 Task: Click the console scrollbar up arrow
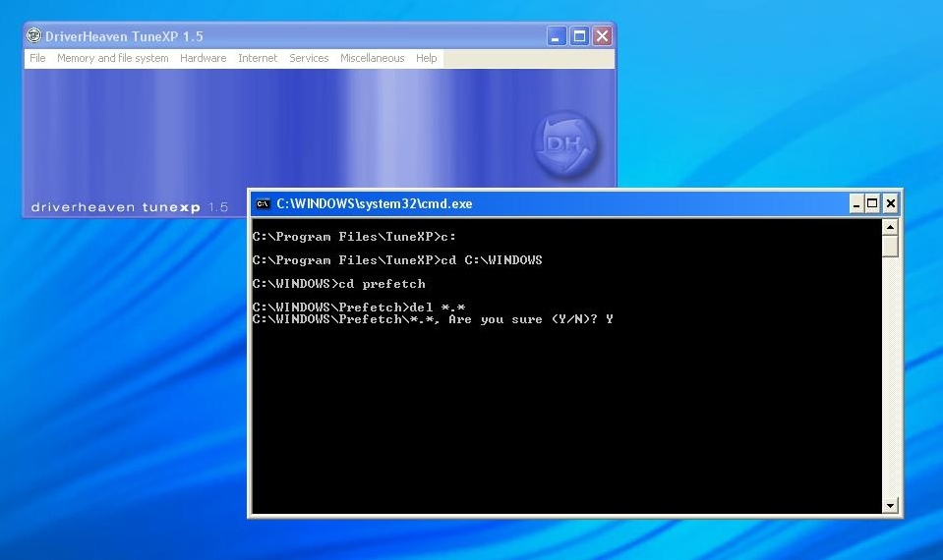coord(891,227)
